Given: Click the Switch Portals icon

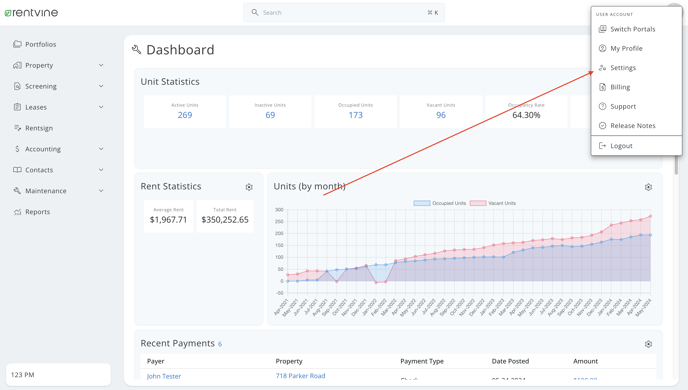Looking at the screenshot, I should (x=602, y=29).
